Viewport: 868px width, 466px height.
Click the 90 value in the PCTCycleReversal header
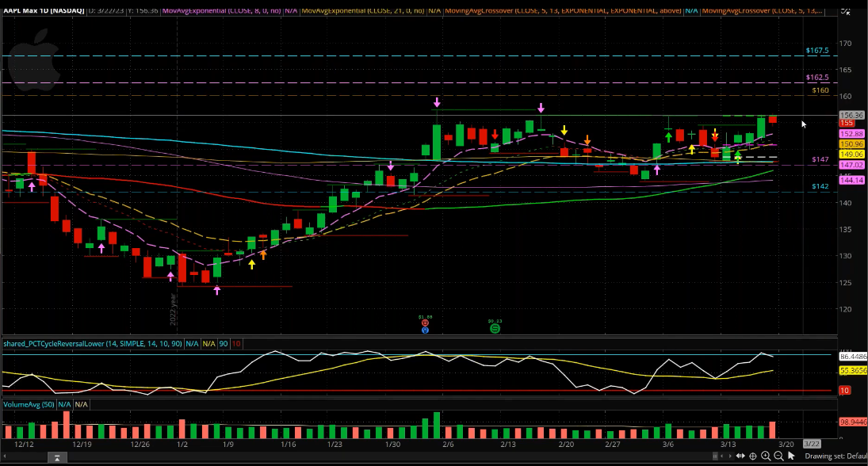[x=223, y=344]
